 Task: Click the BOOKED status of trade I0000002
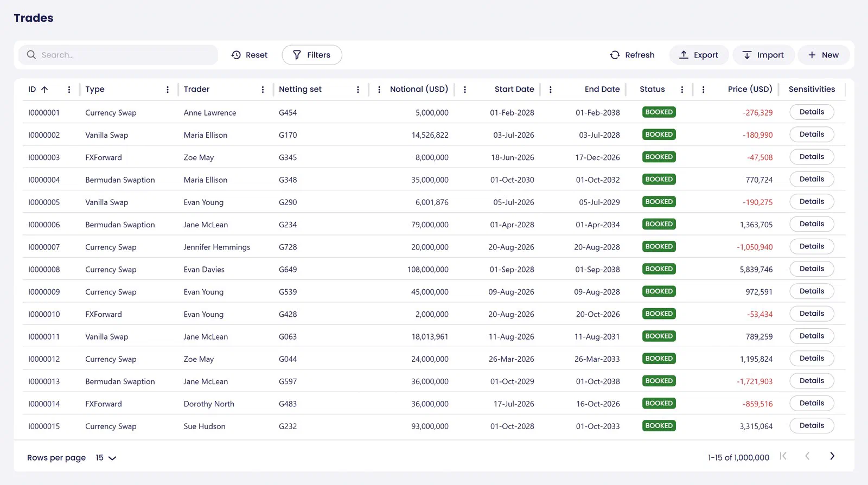click(659, 135)
